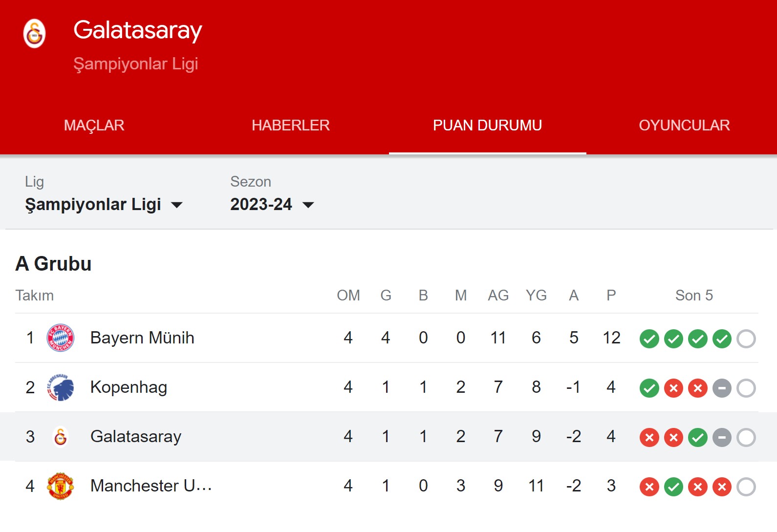Switch to the HABERLER tab
Screen dimensions: 777x532
[291, 126]
